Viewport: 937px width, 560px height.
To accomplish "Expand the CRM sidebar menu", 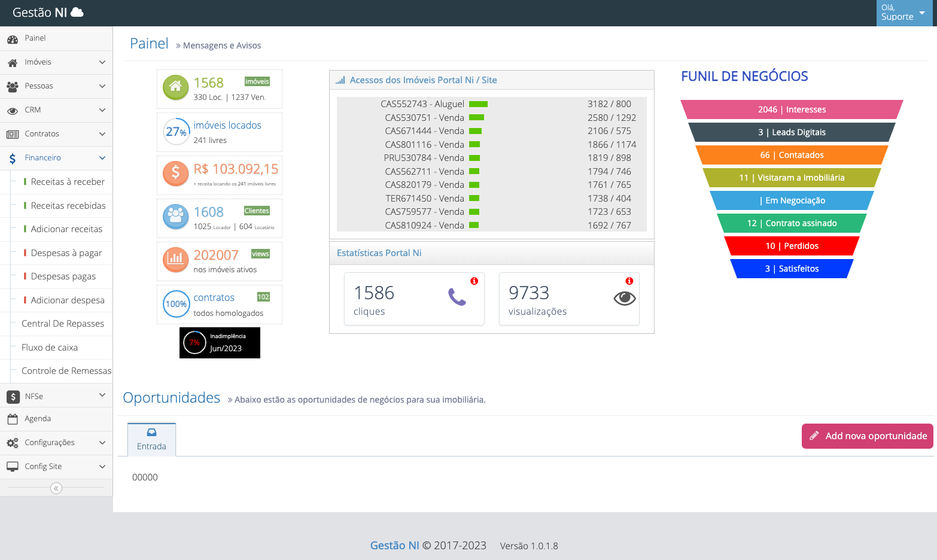I will coord(56,110).
